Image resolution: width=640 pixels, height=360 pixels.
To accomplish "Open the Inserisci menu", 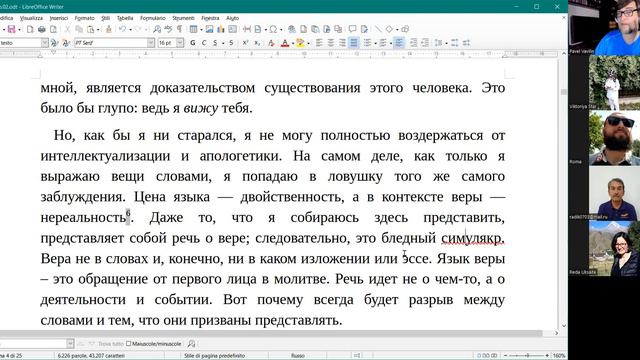I will 59,18.
